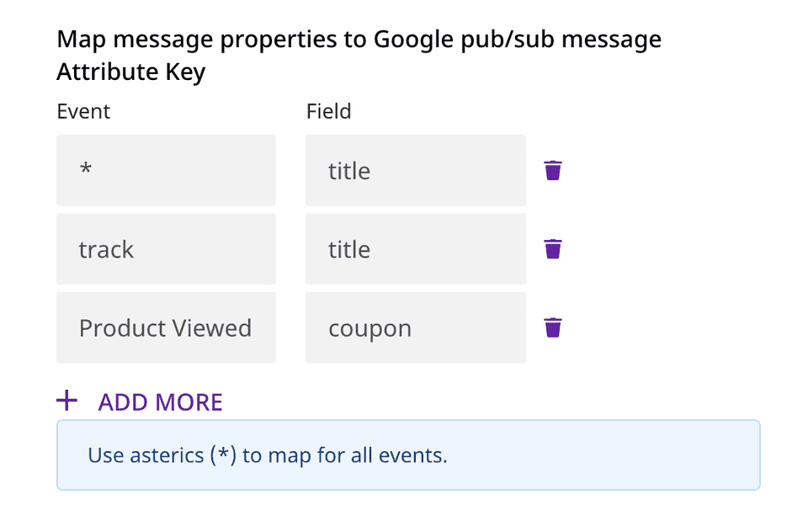This screenshot has width=808, height=532.
Task: Click the 'Use asterics' info note text
Action: [143, 455]
